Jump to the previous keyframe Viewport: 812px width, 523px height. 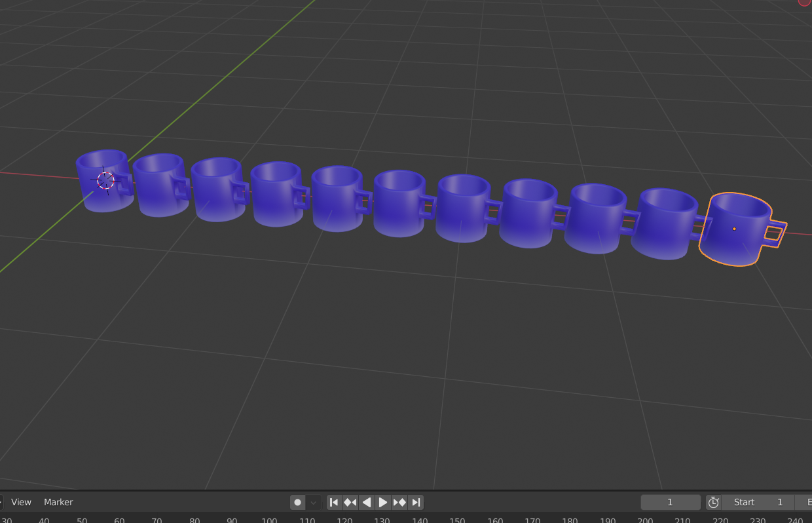pyautogui.click(x=350, y=502)
